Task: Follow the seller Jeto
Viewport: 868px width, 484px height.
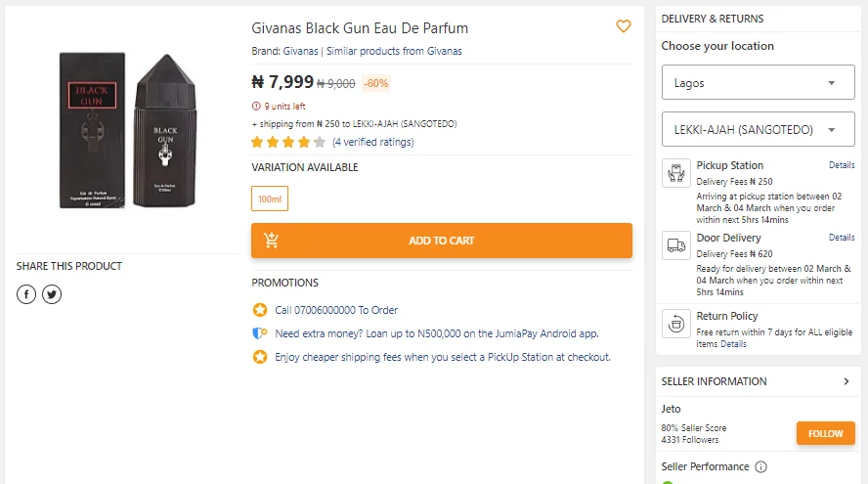Action: click(825, 433)
